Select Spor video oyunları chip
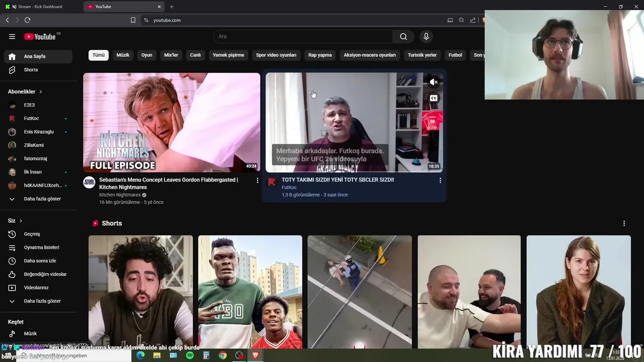This screenshot has width=644, height=362. coord(276,55)
